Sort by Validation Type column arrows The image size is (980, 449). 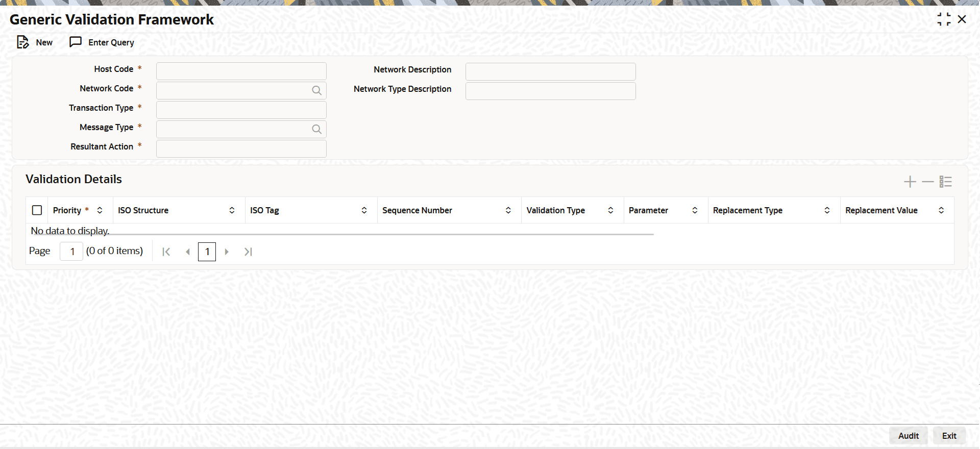tap(610, 210)
